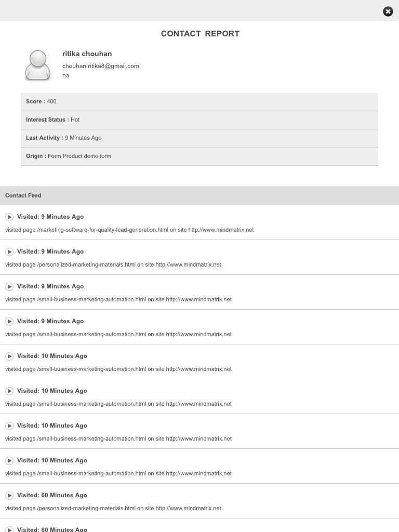Select the Score row
This screenshot has width=399, height=532.
[x=199, y=102]
